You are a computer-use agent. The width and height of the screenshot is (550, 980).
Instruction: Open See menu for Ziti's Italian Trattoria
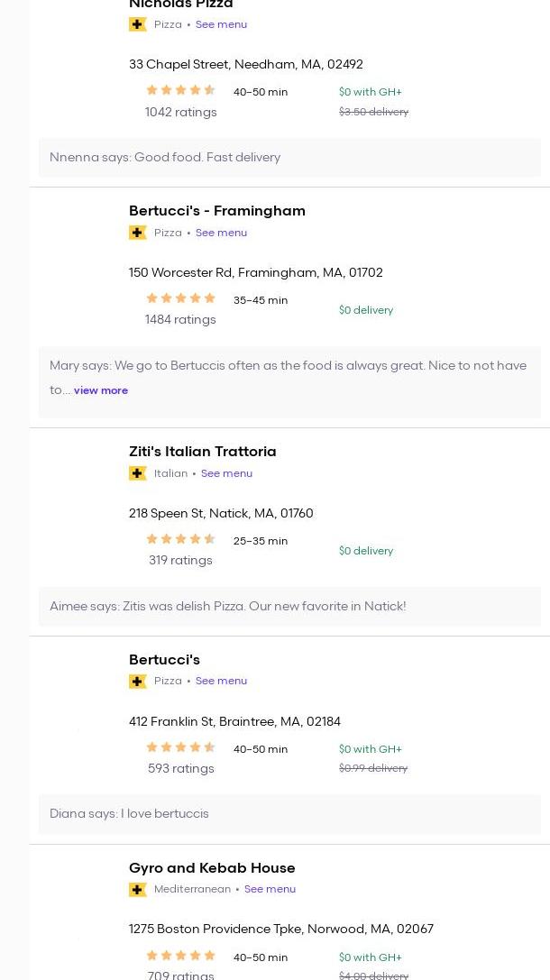(x=226, y=473)
